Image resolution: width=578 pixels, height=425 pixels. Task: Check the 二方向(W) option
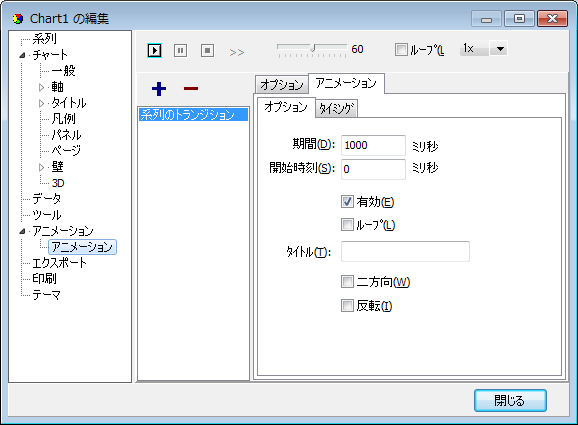[x=347, y=282]
